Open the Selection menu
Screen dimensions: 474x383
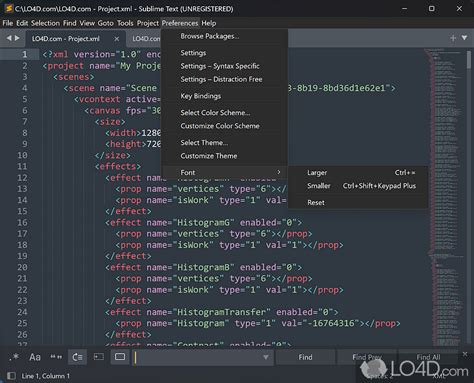(x=45, y=23)
